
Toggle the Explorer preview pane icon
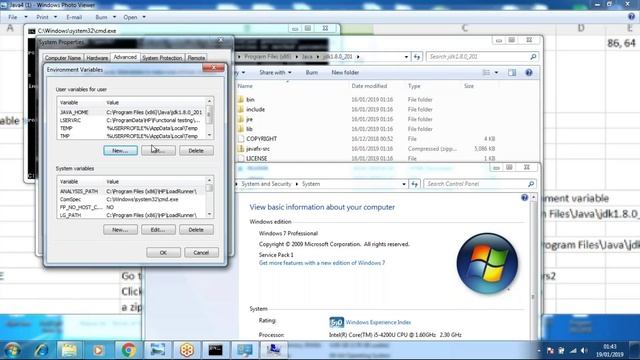[512, 73]
